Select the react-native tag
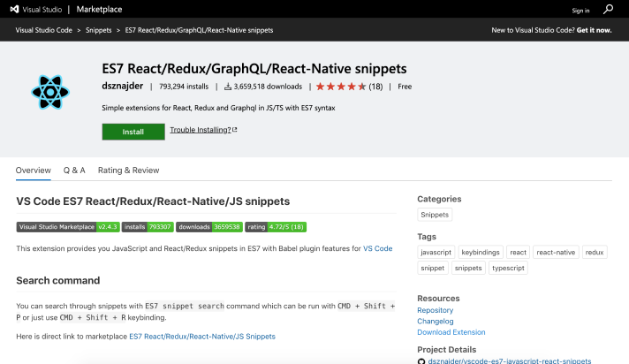The height and width of the screenshot is (364, 629). (x=556, y=252)
